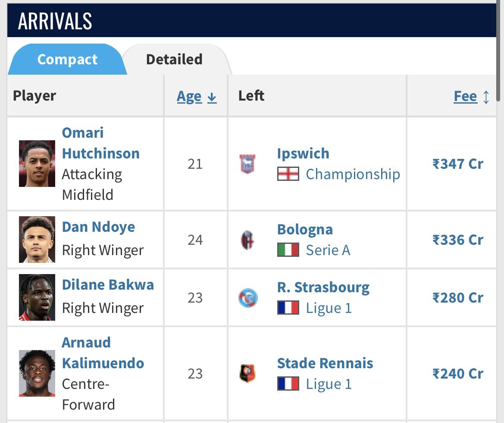Click the Stade Rennais club crest icon

247,373
